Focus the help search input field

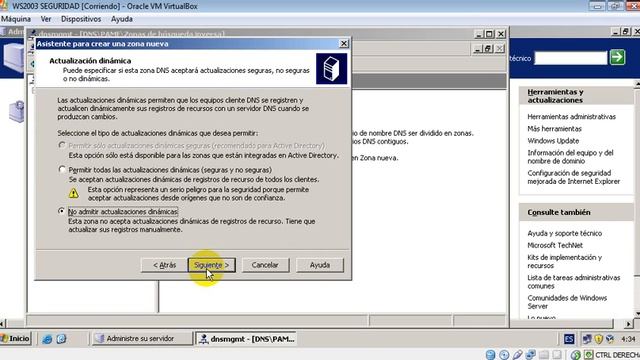571,58
